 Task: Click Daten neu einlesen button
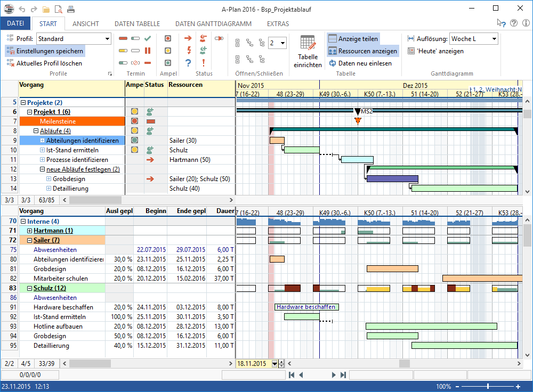(x=360, y=63)
